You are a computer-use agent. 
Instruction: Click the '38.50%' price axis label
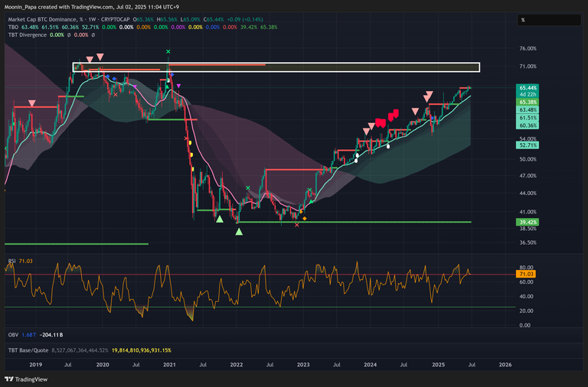(528, 228)
